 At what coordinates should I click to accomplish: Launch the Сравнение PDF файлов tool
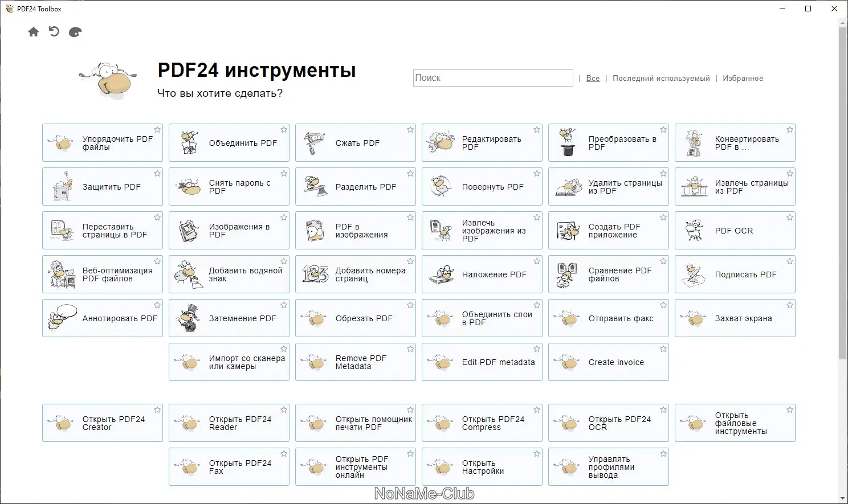pyautogui.click(x=609, y=274)
